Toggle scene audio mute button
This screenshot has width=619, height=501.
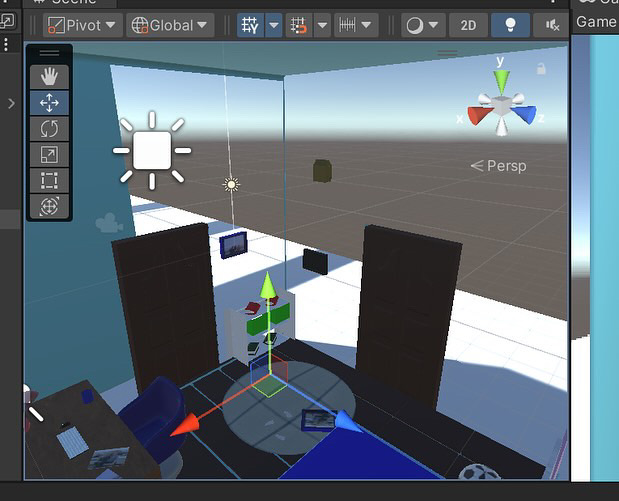click(549, 25)
